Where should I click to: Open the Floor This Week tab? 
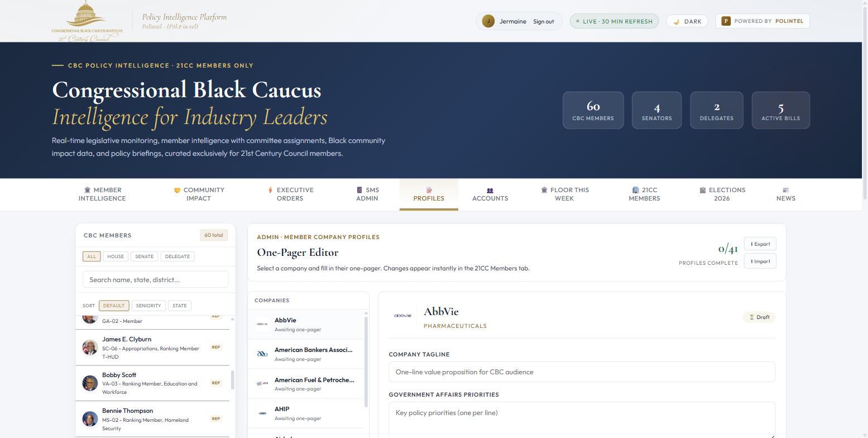564,194
